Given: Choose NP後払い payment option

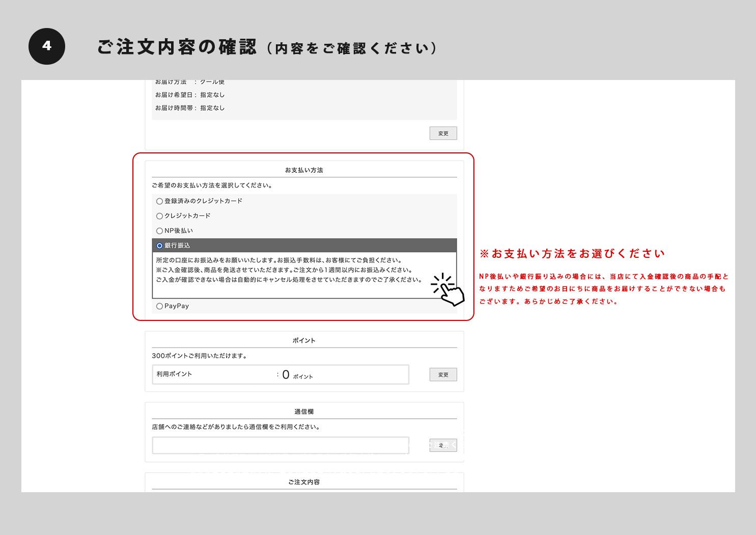Looking at the screenshot, I should coord(159,231).
